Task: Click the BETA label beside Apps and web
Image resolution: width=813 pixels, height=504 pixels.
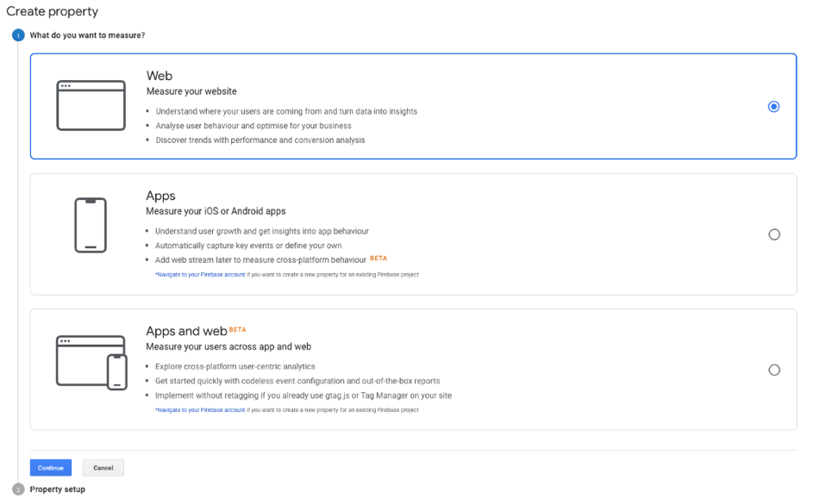Action: (237, 329)
